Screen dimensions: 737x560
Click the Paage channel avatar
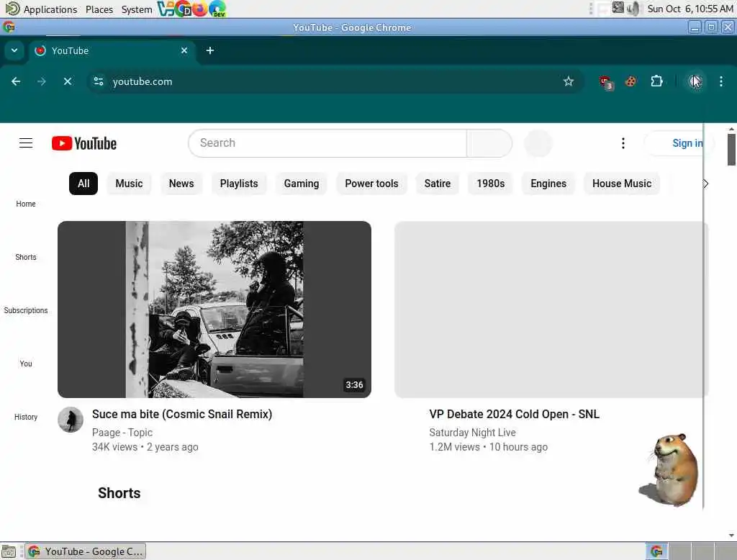71,420
